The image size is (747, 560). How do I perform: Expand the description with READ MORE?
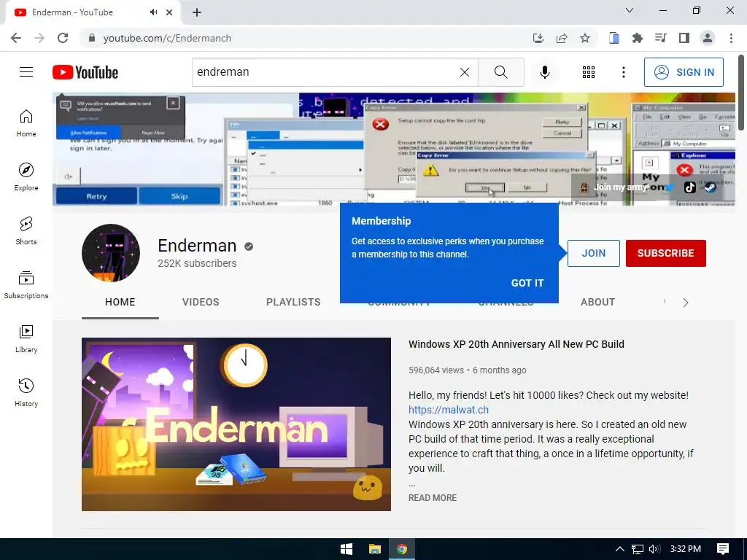(433, 497)
